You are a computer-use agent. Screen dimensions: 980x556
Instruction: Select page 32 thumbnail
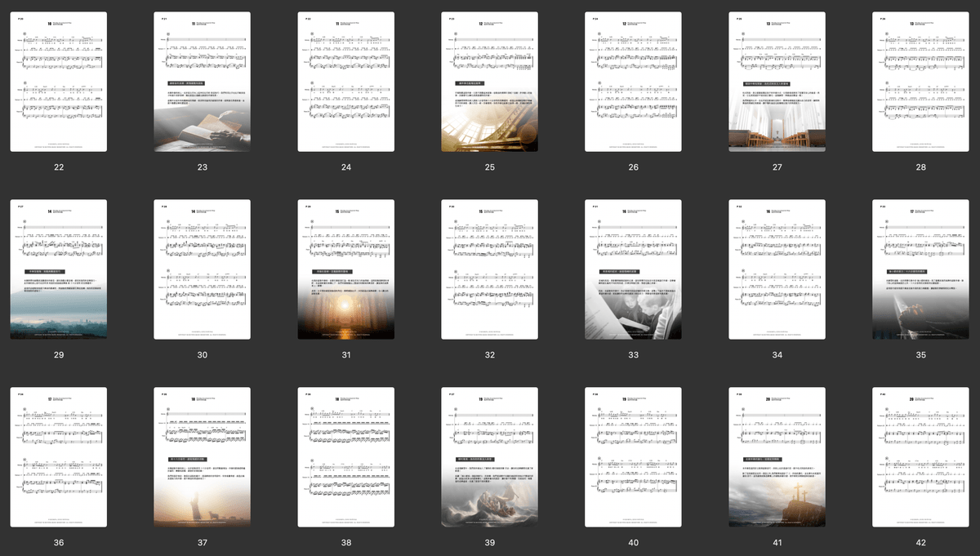tap(490, 269)
